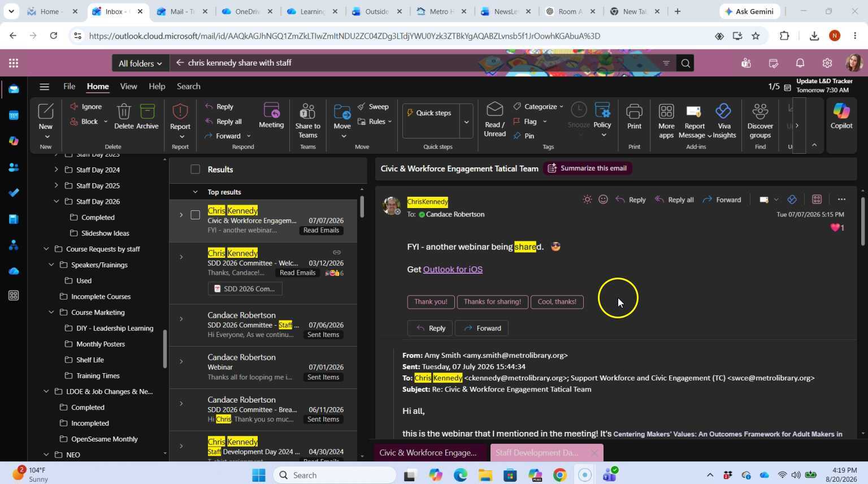The height and width of the screenshot is (484, 868).
Task: Click Reply all in message header
Action: [x=674, y=200]
